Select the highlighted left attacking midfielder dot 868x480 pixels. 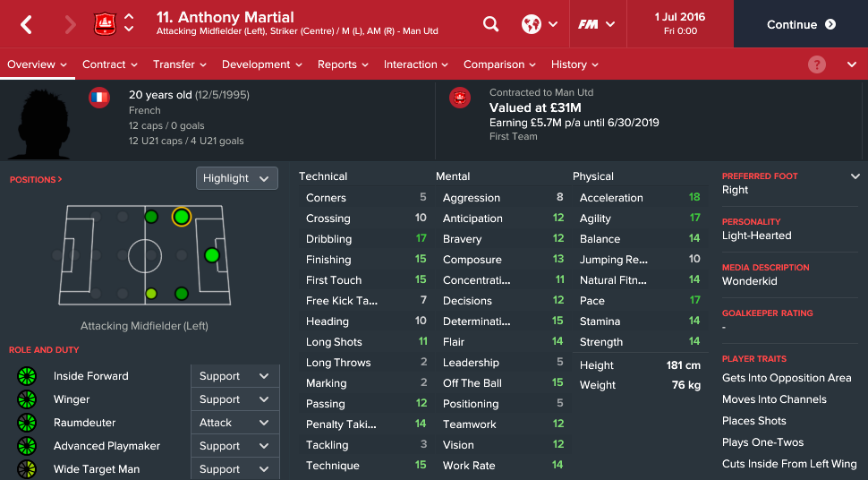point(182,217)
